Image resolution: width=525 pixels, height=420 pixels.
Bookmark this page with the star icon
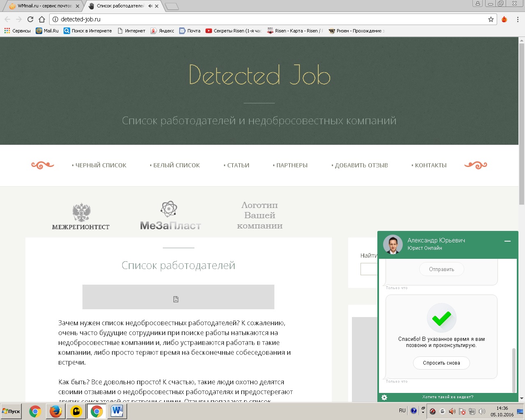point(491,19)
